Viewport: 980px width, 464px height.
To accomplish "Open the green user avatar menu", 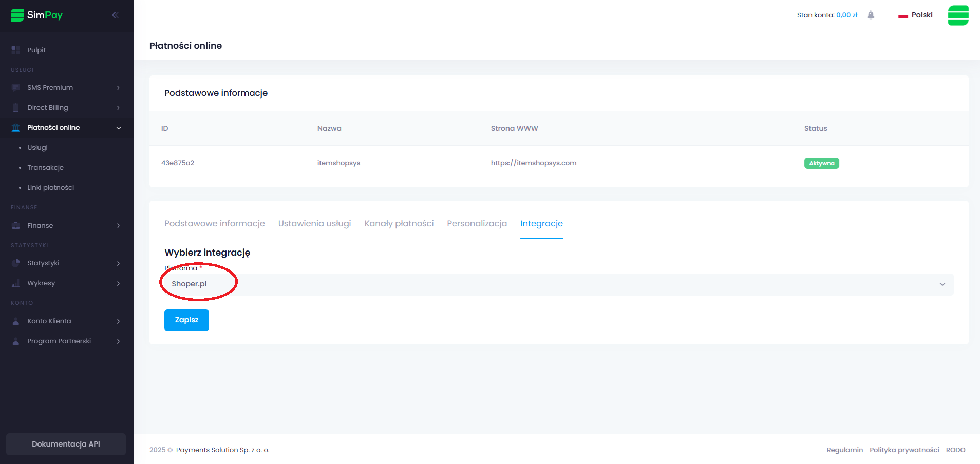I will point(958,15).
